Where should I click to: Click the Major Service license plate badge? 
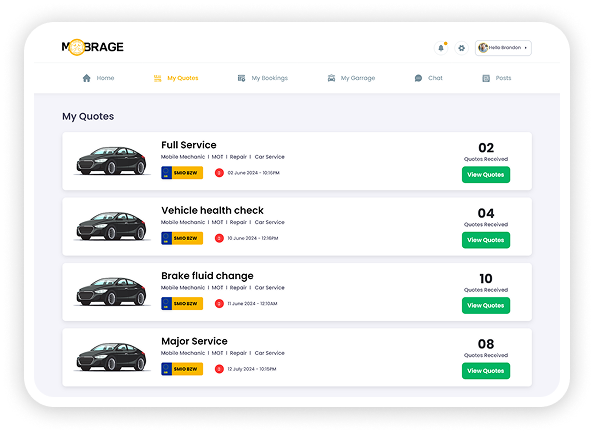click(x=182, y=369)
